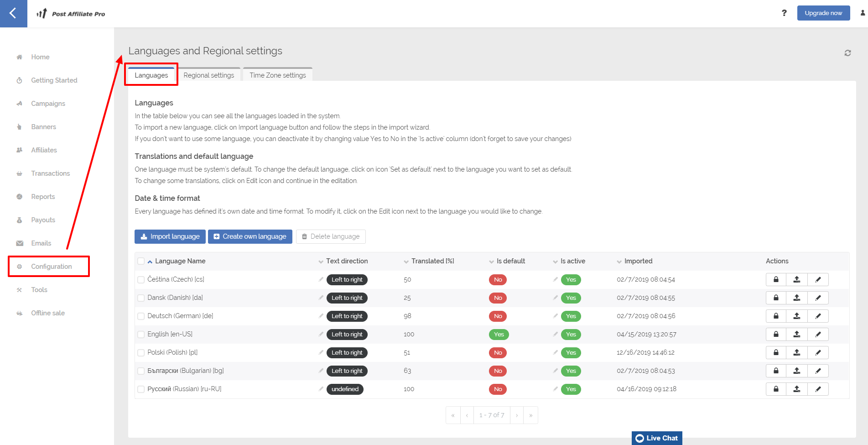This screenshot has height=445, width=868.
Task: Toggle Is active Yes badge for Čeština
Action: coord(571,280)
